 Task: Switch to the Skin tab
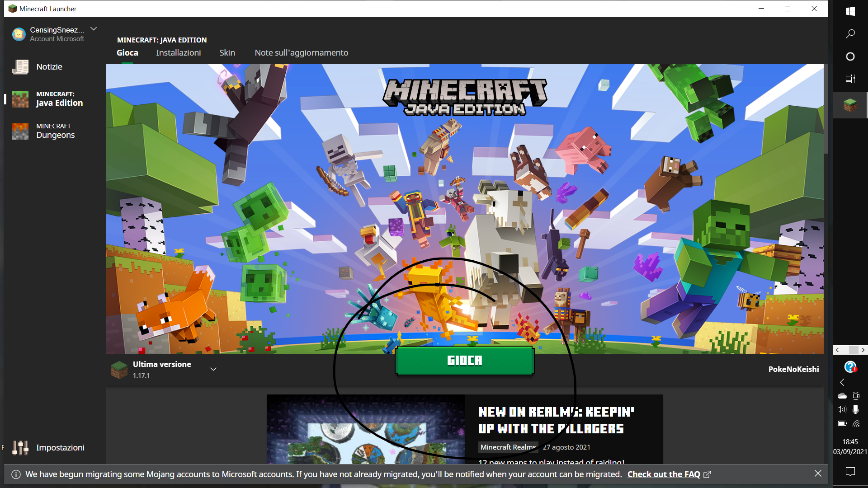(227, 53)
